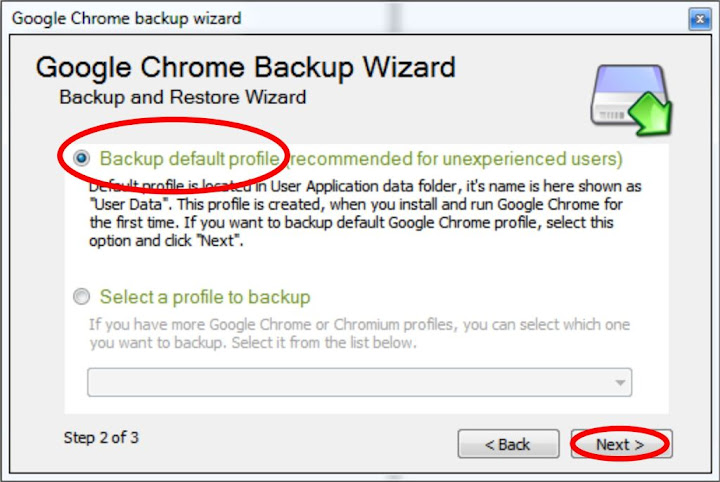Select the "Backup default profile" radio button
This screenshot has height=482, width=720.
coord(82,158)
